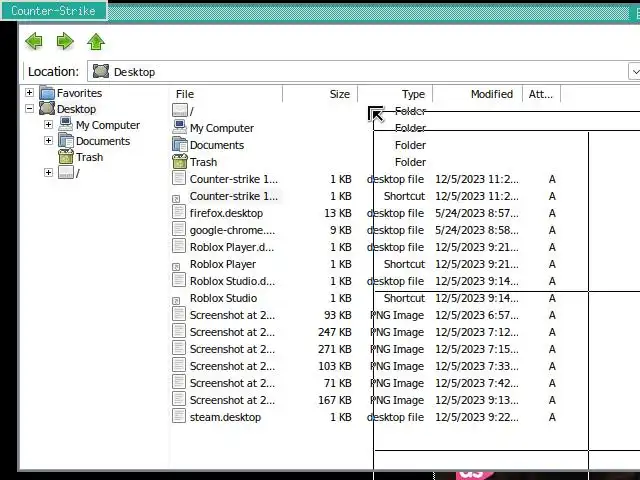This screenshot has width=640, height=480.
Task: Select Counter-strike 1... shortcut icon
Action: [176, 199]
